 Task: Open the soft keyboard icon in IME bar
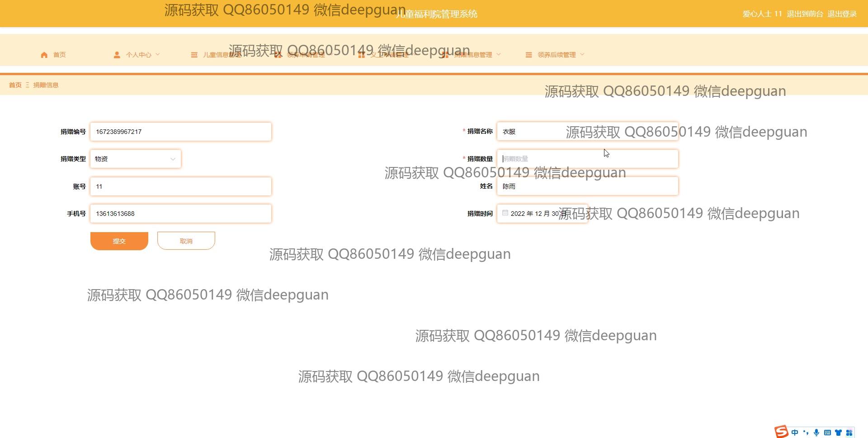(x=827, y=433)
